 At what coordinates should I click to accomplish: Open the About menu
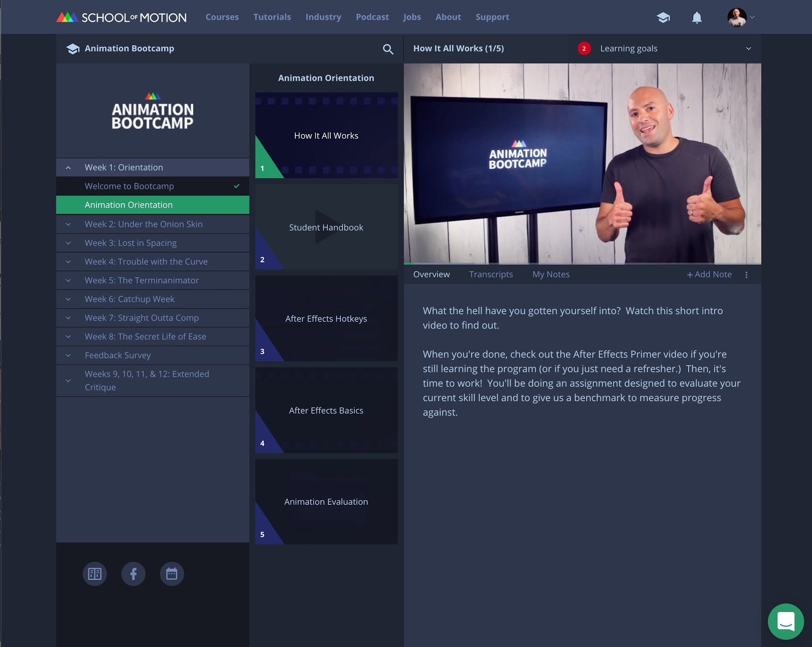click(448, 17)
